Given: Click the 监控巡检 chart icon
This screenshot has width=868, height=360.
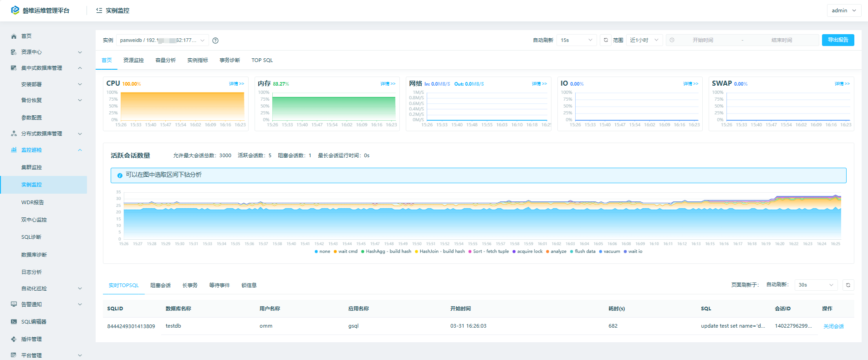Looking at the screenshot, I should (x=14, y=150).
